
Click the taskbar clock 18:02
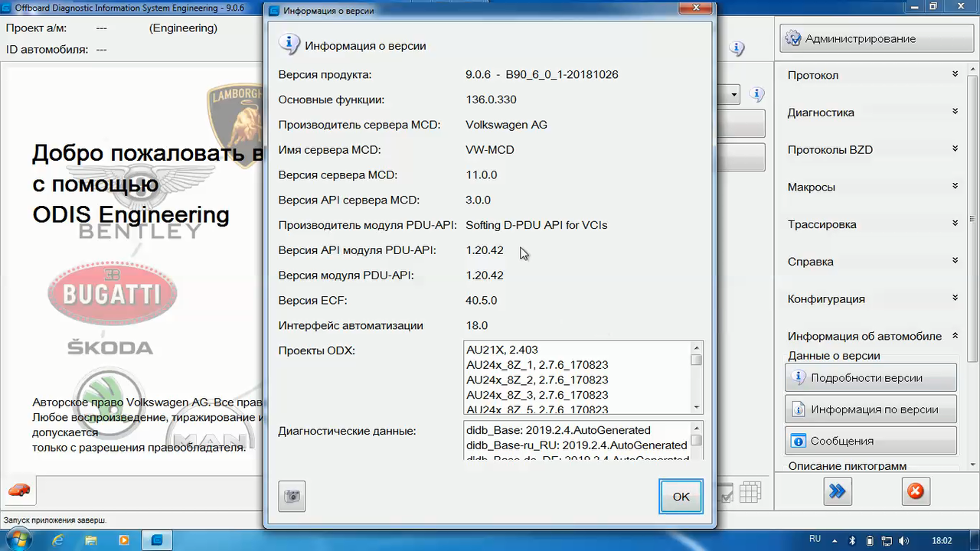pyautogui.click(x=941, y=540)
